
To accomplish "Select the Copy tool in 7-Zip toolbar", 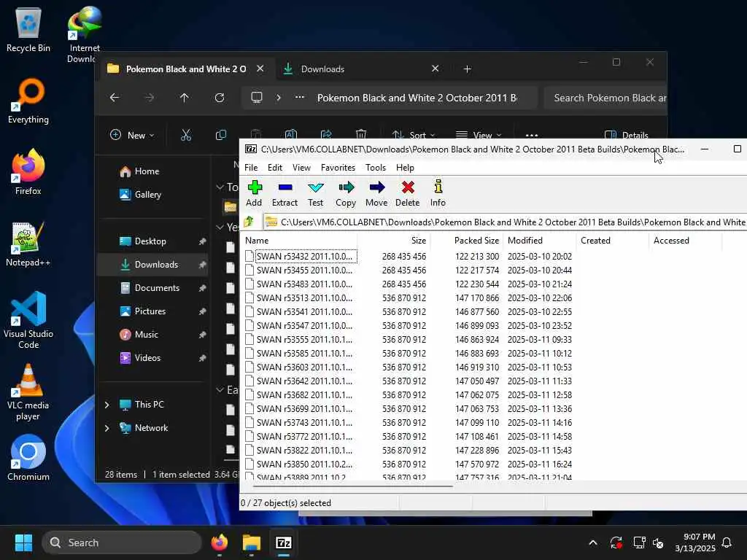I will point(346,193).
